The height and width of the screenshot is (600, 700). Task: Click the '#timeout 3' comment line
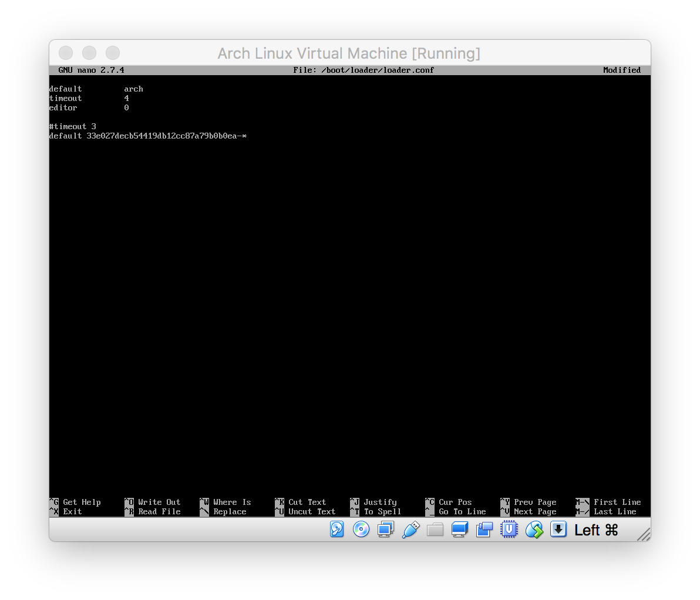click(72, 126)
